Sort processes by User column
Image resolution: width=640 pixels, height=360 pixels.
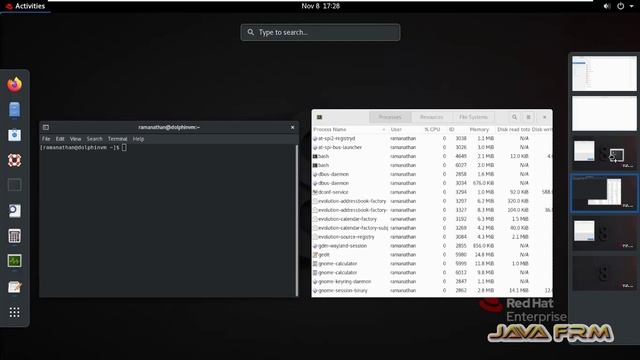[x=396, y=129]
